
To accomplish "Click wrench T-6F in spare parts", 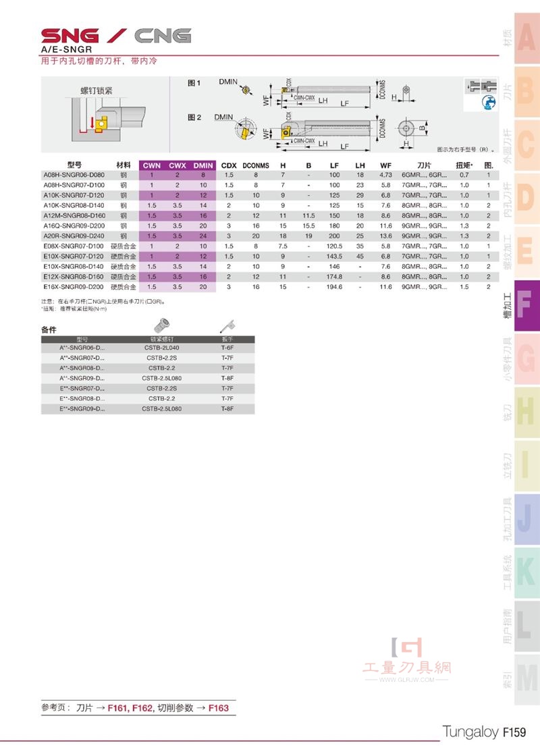I will coord(227,348).
